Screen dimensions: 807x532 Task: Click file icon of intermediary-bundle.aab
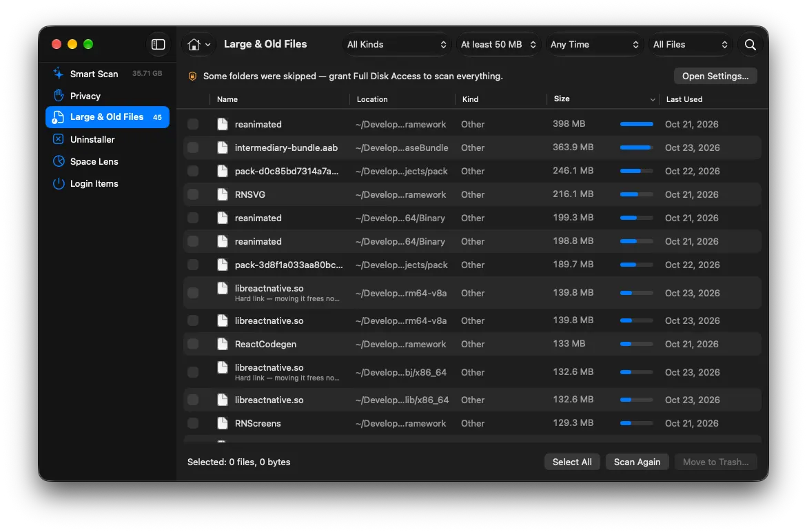(x=223, y=147)
